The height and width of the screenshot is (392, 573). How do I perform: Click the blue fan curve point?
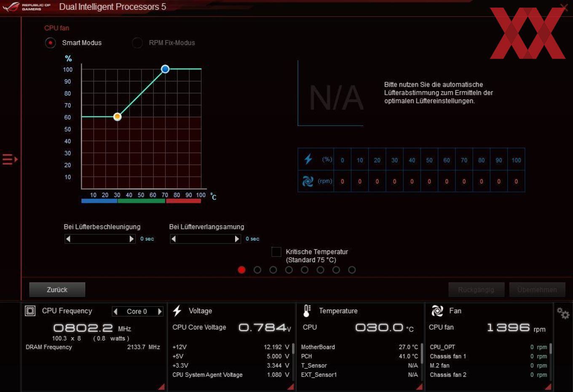(165, 69)
